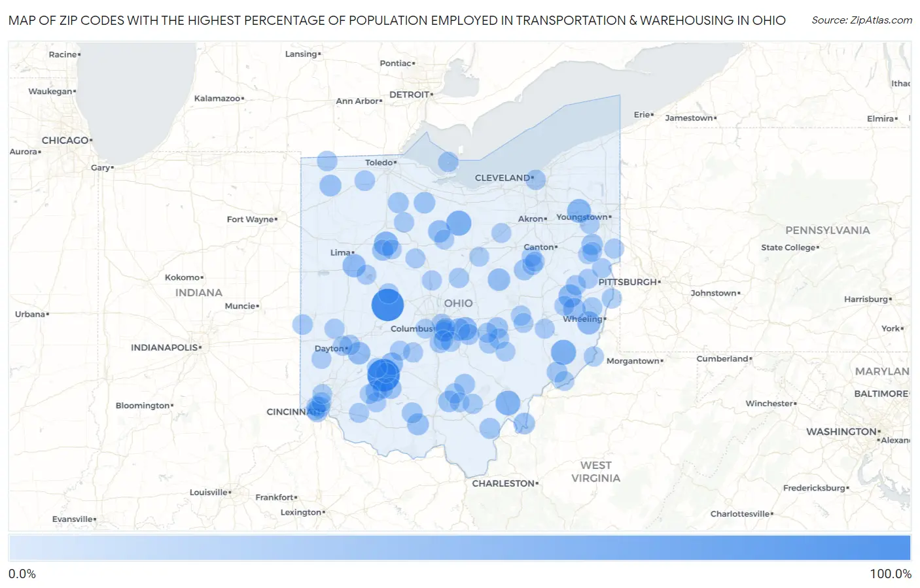Click the Muncie city label

point(240,306)
